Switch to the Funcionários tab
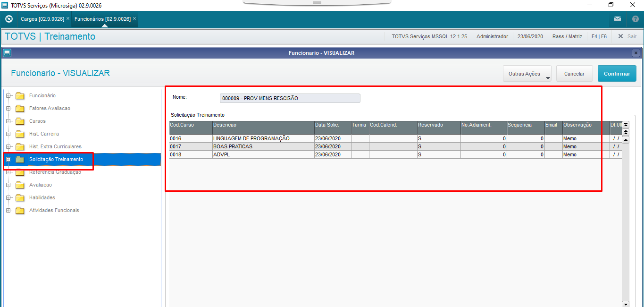 (x=102, y=19)
